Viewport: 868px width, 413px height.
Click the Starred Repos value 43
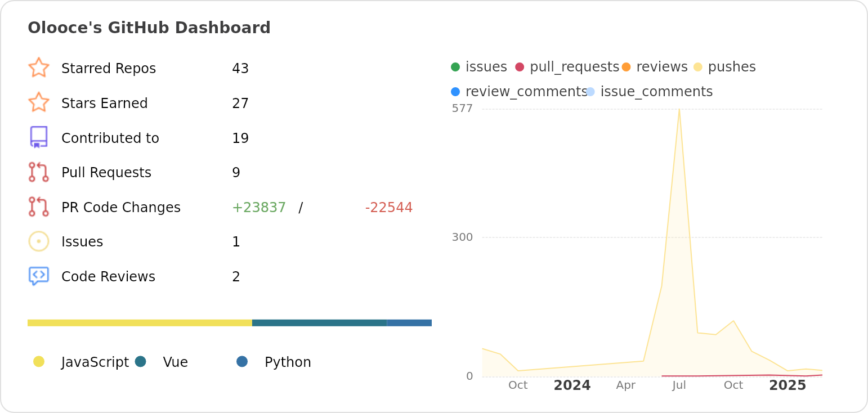[x=240, y=69]
